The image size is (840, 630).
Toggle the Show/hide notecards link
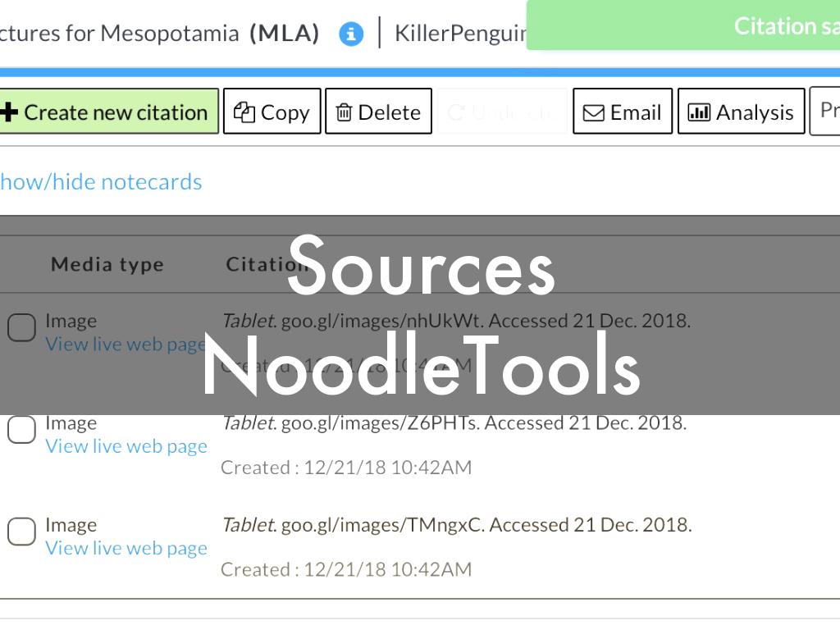click(100, 182)
